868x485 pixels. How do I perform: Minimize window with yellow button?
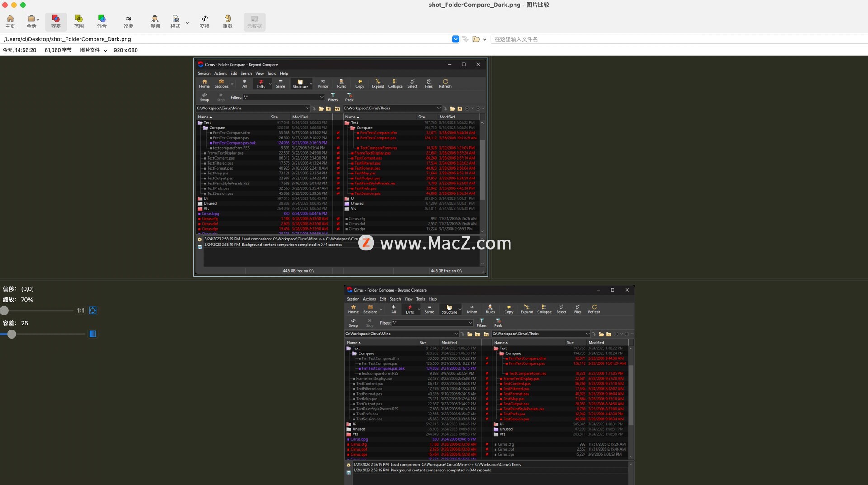[14, 5]
